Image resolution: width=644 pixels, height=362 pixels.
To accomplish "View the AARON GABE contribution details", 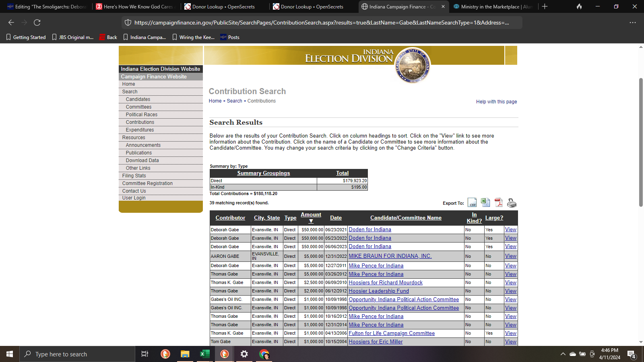I will click(511, 256).
